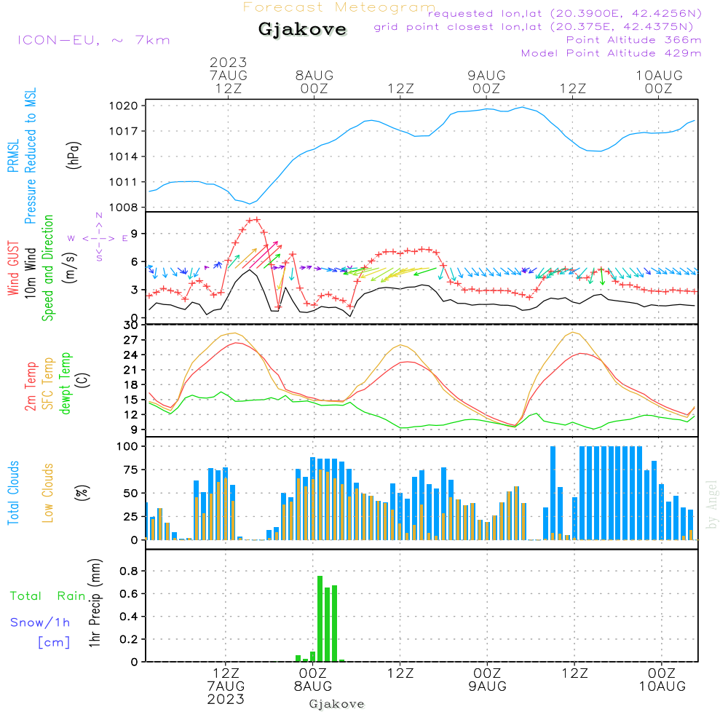Click the bottom axis label '00Z 10AUG'
The width and height of the screenshot is (728, 728).
tap(662, 679)
